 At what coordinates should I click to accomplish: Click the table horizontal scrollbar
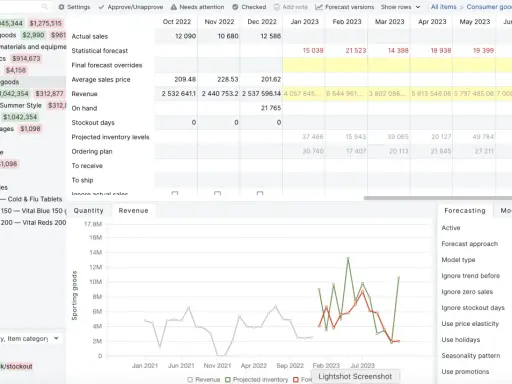(x=438, y=198)
